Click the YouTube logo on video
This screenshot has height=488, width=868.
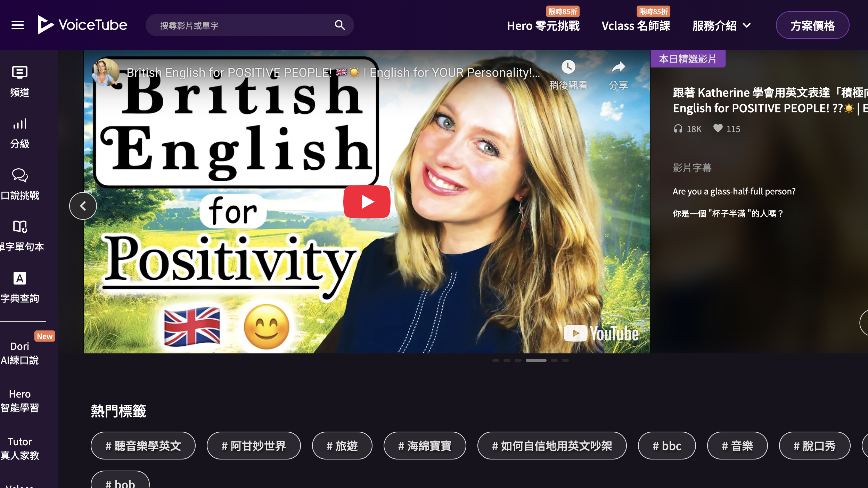click(601, 333)
